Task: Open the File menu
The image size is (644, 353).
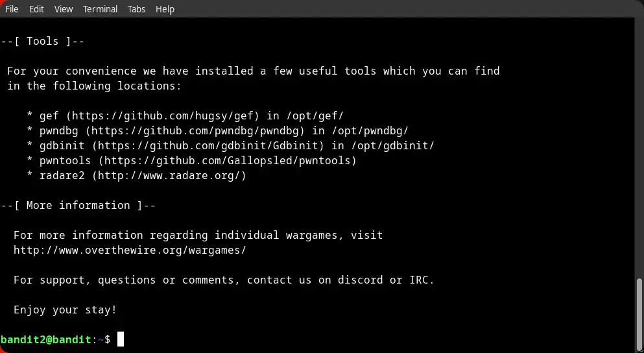Action: coord(12,9)
